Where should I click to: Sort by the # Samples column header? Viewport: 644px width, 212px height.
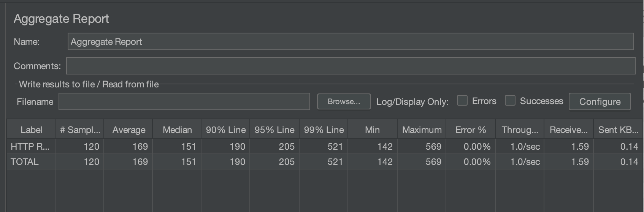coord(80,130)
